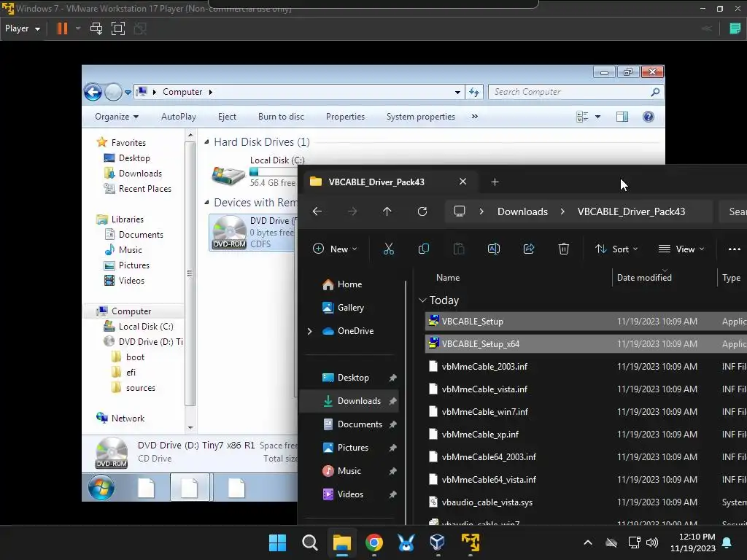Open System properties

coord(420,117)
